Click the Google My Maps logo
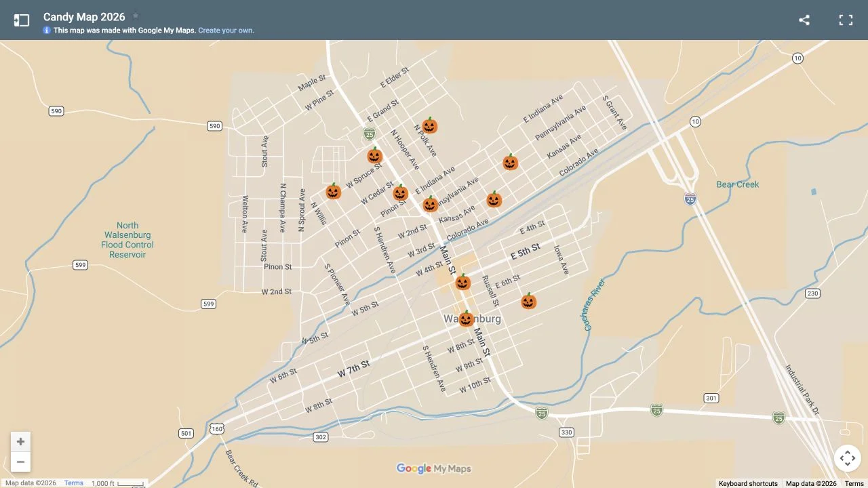Image resolution: width=868 pixels, height=488 pixels. point(434,468)
